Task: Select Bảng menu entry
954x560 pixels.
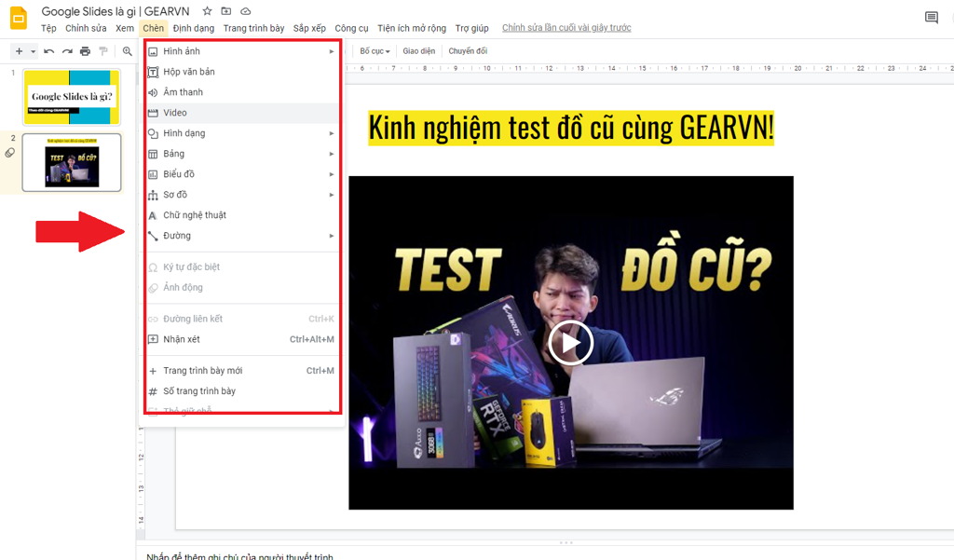Action: (242, 154)
